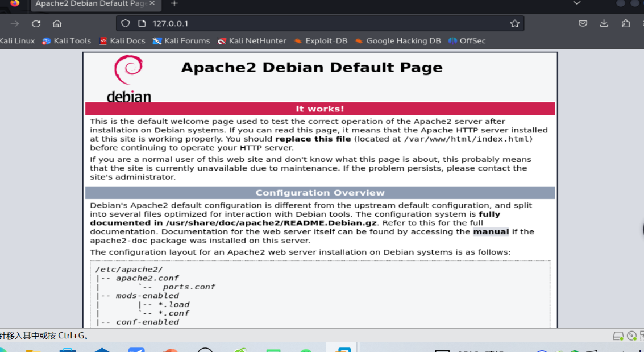
Task: Open the Kali NetHunter bookmark
Action: 252,41
